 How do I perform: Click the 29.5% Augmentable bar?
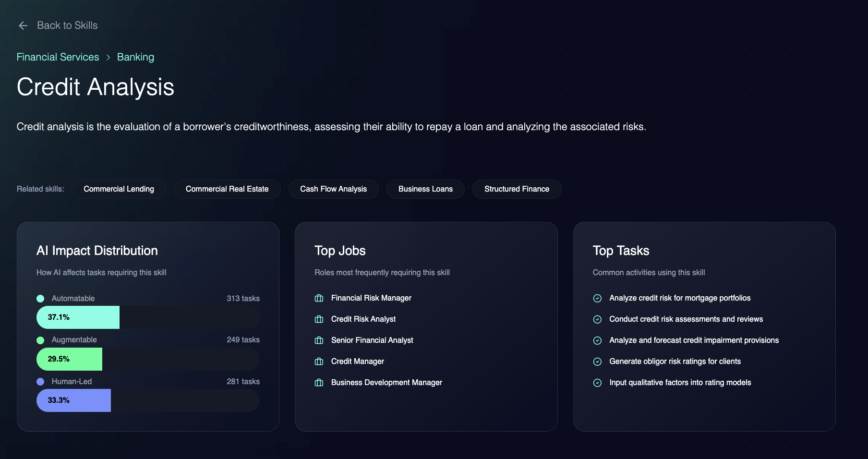69,359
